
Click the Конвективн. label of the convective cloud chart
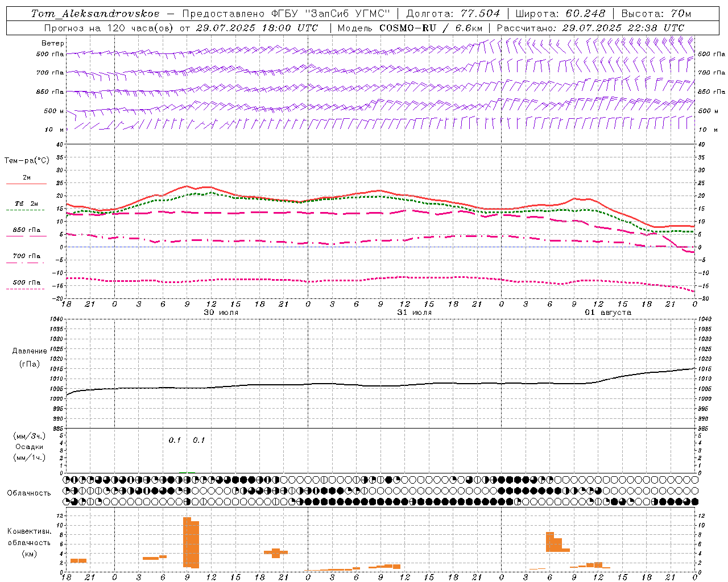coord(30,531)
